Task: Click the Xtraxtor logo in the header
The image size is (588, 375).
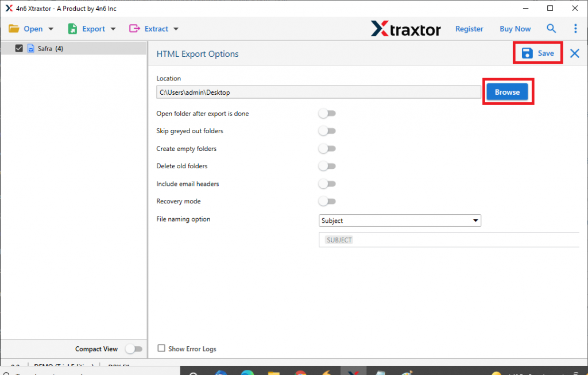Action: (x=405, y=29)
